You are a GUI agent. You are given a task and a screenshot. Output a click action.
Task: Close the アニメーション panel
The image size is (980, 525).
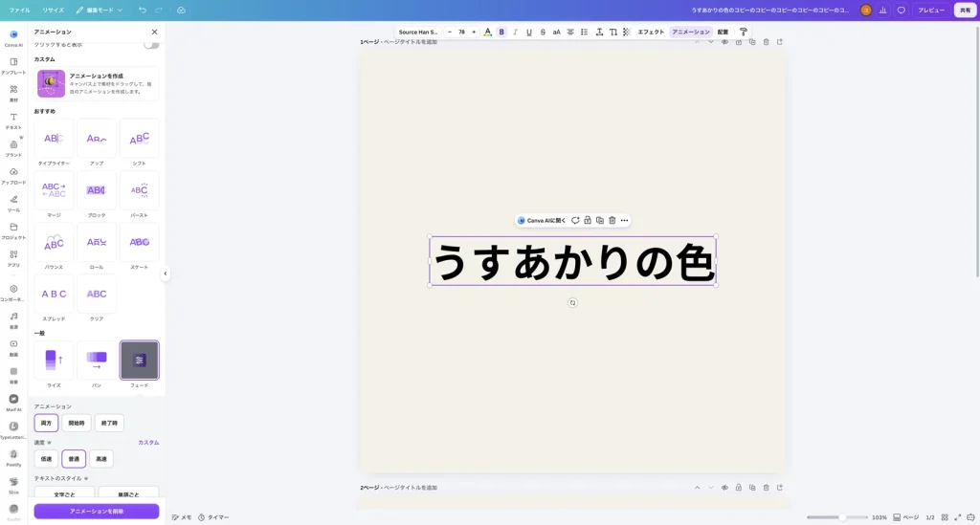click(154, 32)
